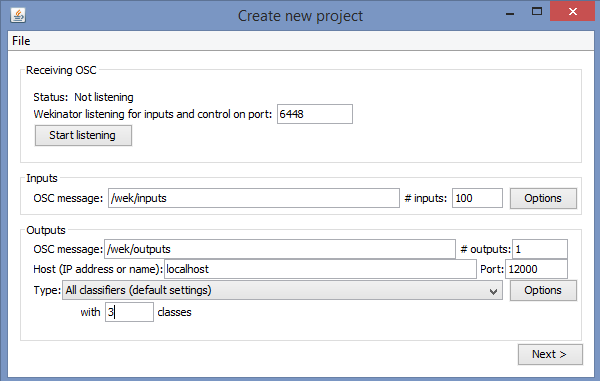Viewport: 600px width, 381px height.
Task: Click the Create new project title bar
Action: coord(300,16)
